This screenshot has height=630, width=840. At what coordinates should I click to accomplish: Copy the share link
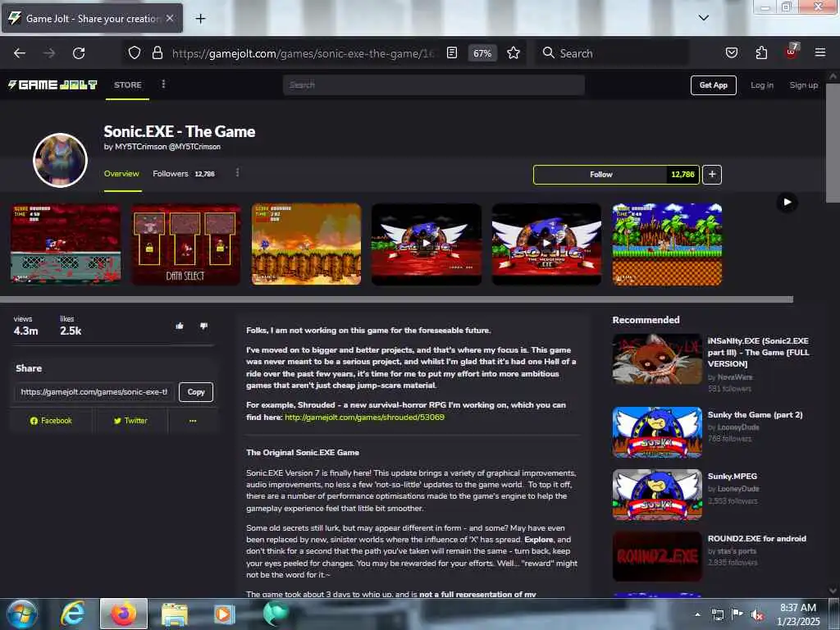coord(196,392)
